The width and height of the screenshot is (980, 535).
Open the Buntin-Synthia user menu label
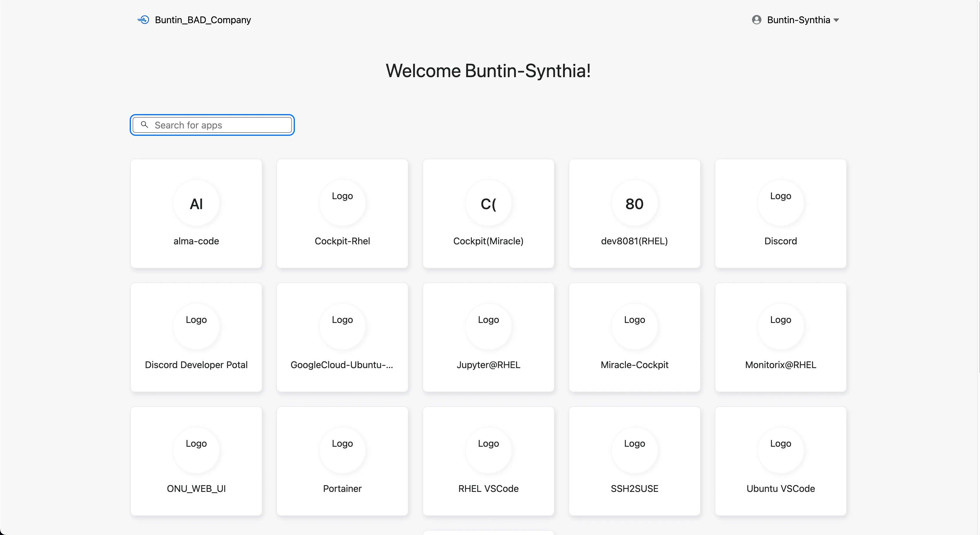pyautogui.click(x=798, y=20)
